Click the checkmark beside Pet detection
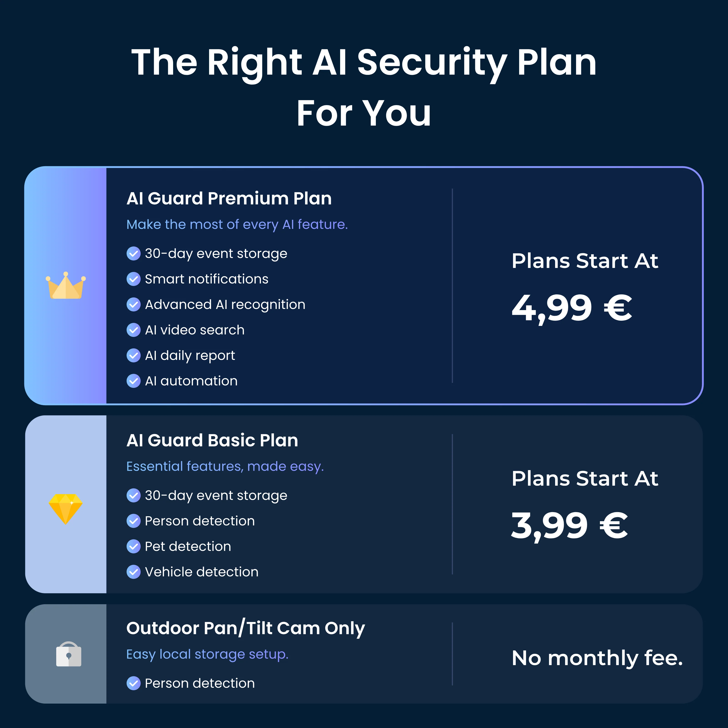 pos(133,546)
